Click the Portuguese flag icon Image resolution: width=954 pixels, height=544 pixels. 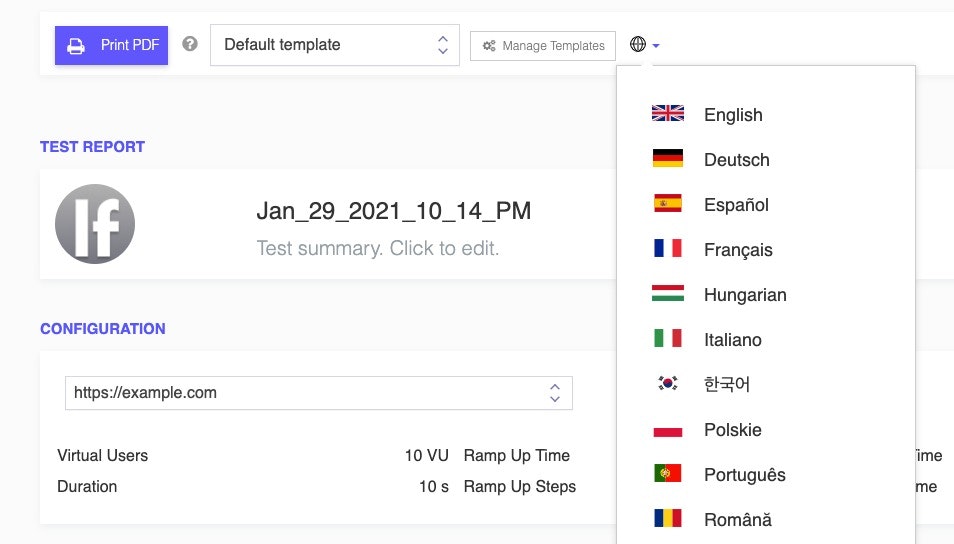click(667, 473)
